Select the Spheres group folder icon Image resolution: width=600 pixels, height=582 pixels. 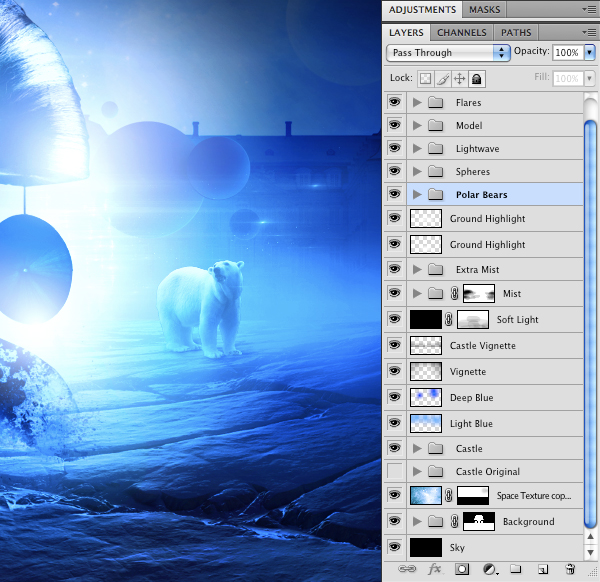pyautogui.click(x=435, y=171)
